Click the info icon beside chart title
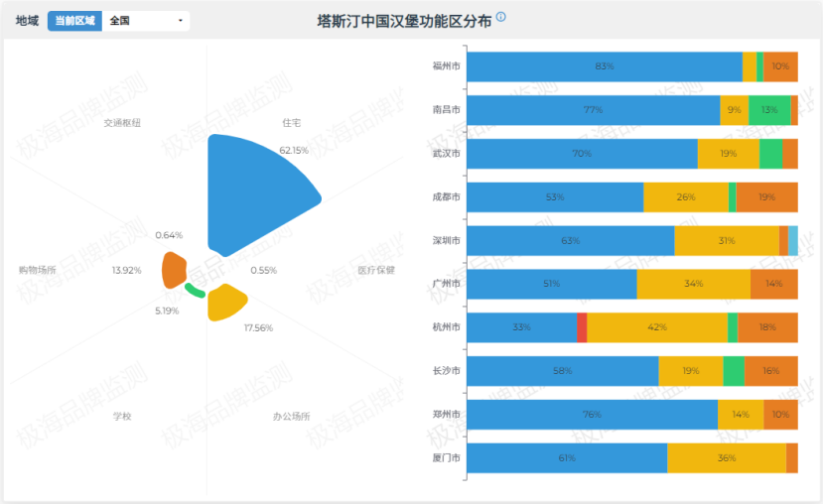The image size is (824, 504). 500,17
